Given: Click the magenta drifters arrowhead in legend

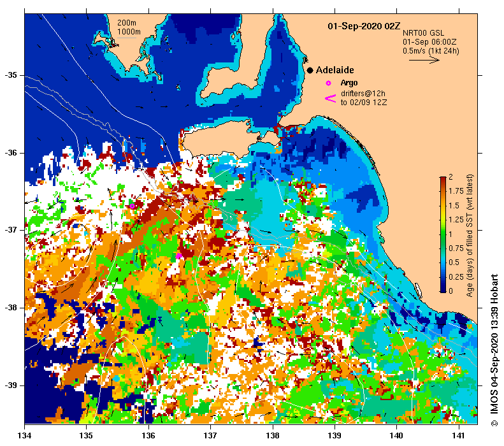Looking at the screenshot, I should coord(331,99).
